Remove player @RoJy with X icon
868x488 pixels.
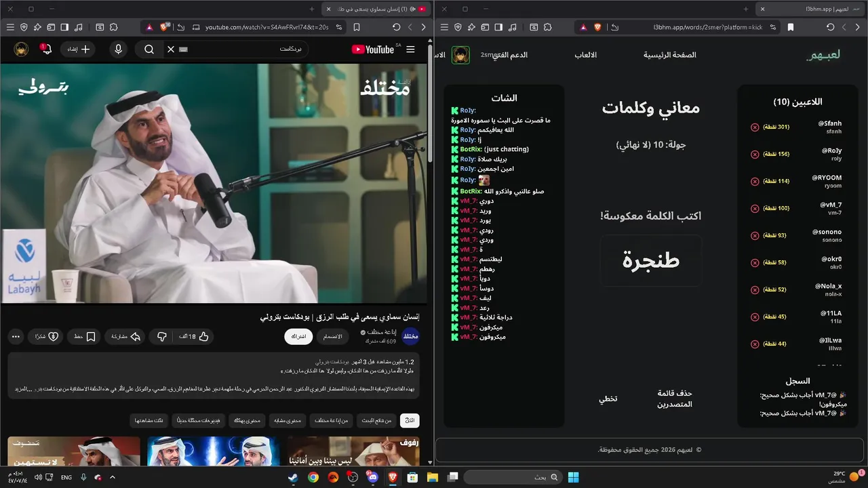click(755, 155)
